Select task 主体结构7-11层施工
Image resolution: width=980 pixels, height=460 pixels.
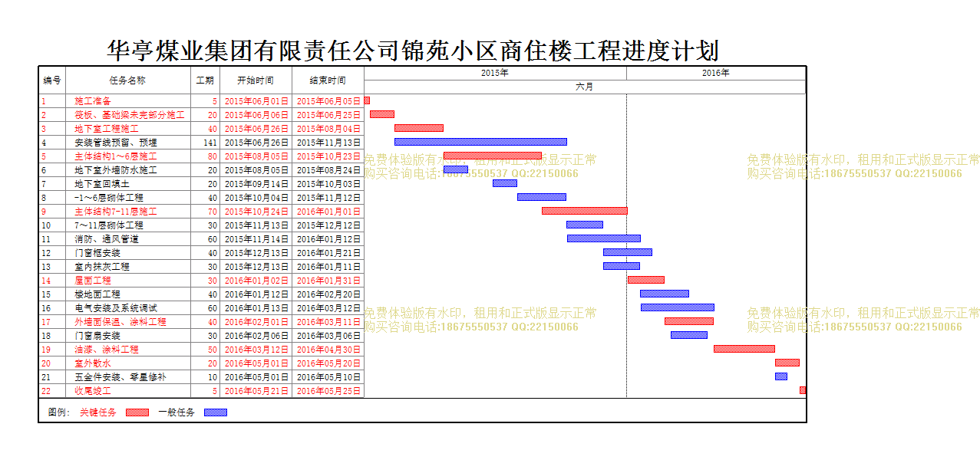pos(116,211)
